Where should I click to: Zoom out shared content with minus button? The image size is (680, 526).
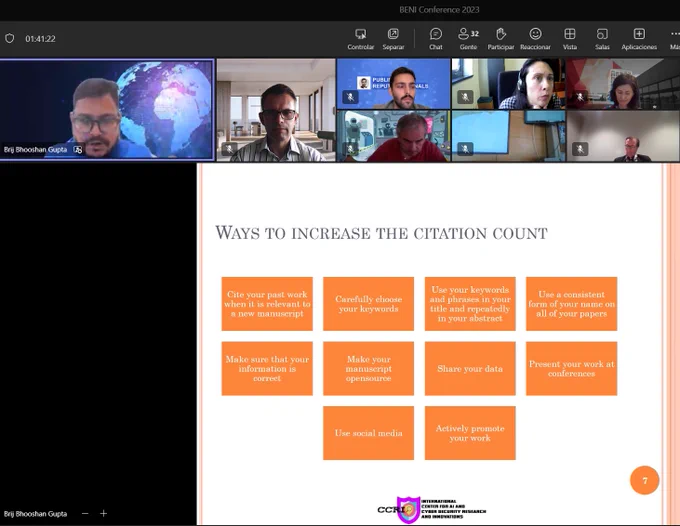pos(85,513)
